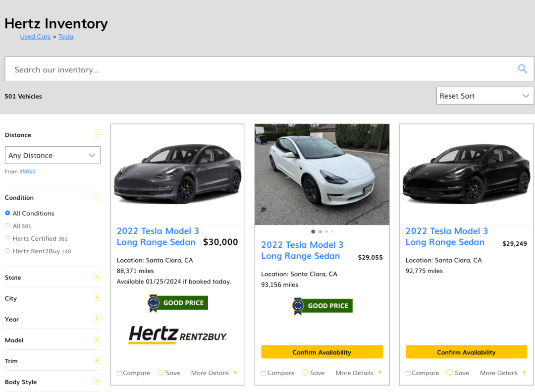This screenshot has width=535, height=392.
Task: Expand the State filter
Action: 97,277
